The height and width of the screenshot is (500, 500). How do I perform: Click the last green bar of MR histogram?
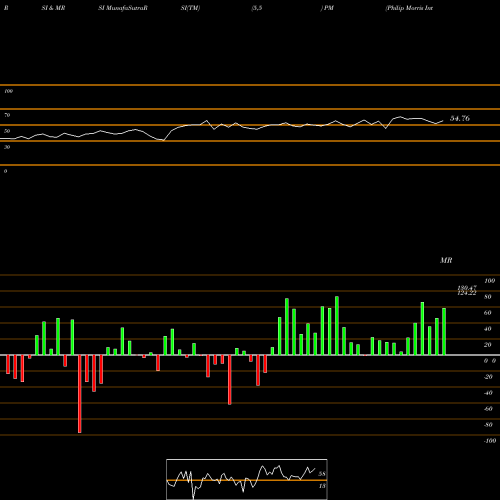click(444, 332)
